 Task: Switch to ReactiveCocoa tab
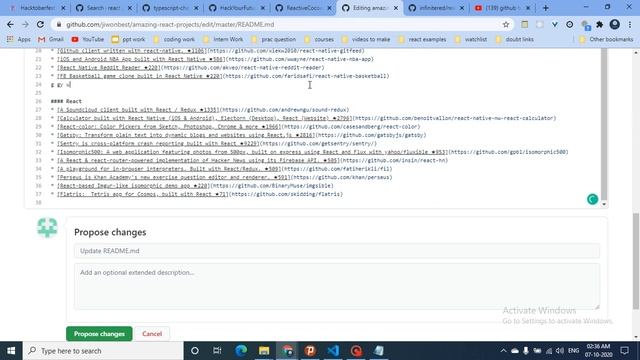[304, 8]
